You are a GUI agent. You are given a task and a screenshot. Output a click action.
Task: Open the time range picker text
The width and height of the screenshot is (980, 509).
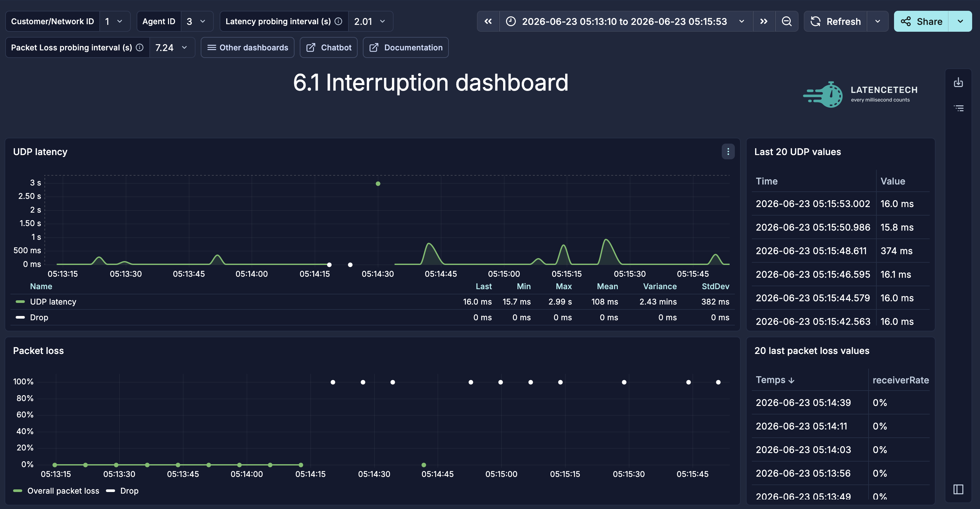coord(624,21)
